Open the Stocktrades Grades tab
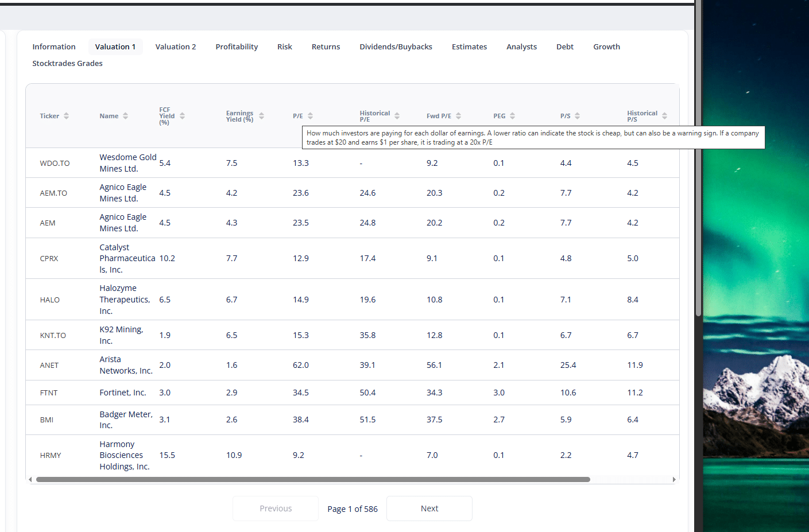809x532 pixels. pos(67,64)
